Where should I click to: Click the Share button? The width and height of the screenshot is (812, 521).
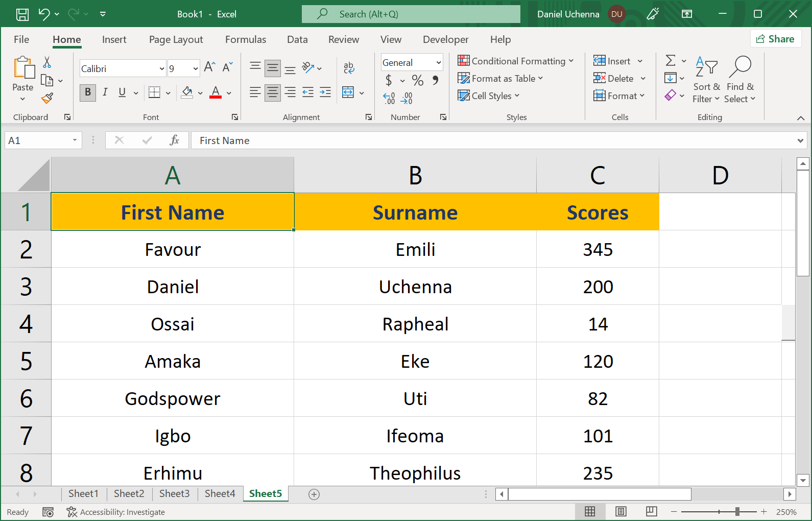(775, 39)
